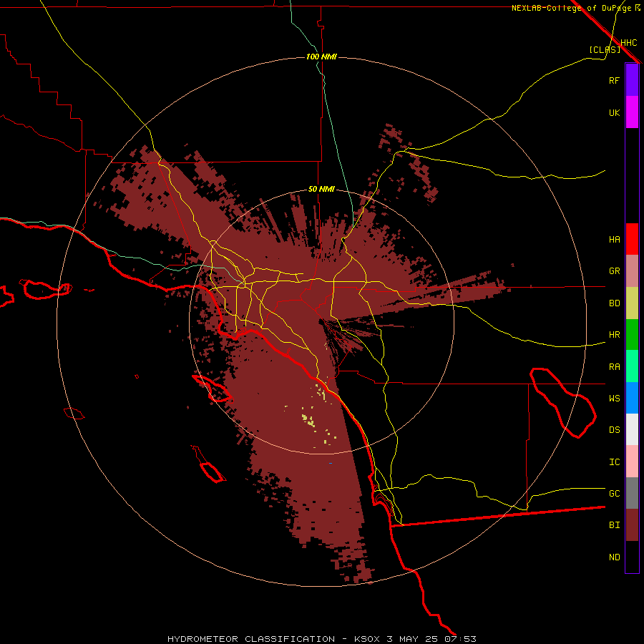Select the GR pink legend swatch
Image resolution: width=644 pixels, height=644 pixels.
coord(632,271)
